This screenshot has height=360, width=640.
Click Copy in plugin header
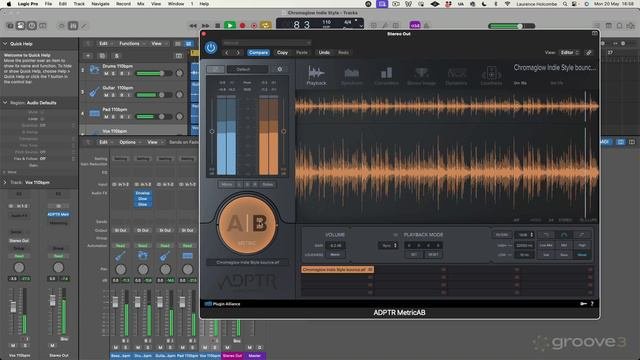click(282, 53)
